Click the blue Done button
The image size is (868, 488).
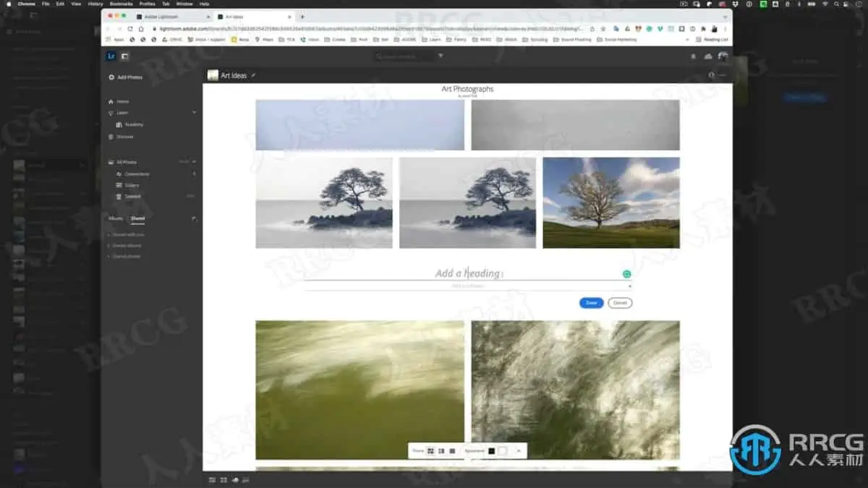591,303
